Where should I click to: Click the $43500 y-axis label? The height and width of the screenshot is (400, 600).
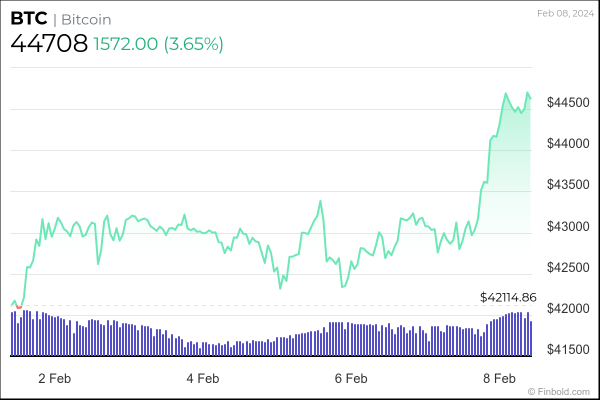tap(566, 185)
